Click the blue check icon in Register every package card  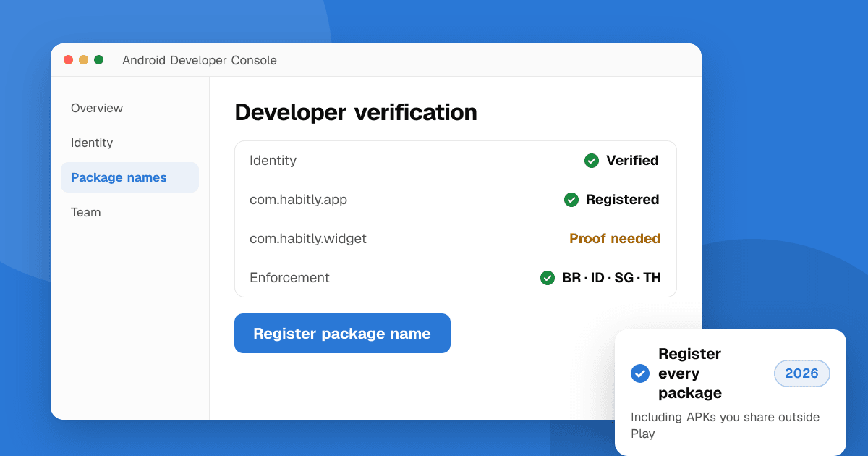640,373
